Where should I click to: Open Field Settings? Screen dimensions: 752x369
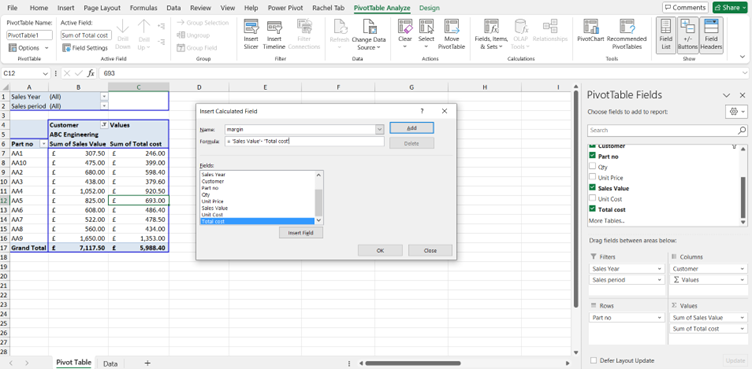86,48
